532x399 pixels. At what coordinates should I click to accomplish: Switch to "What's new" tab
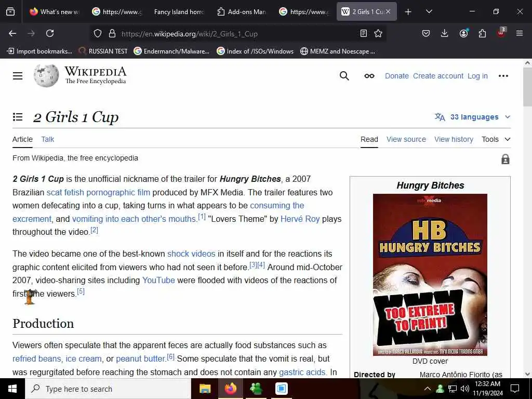click(x=55, y=12)
